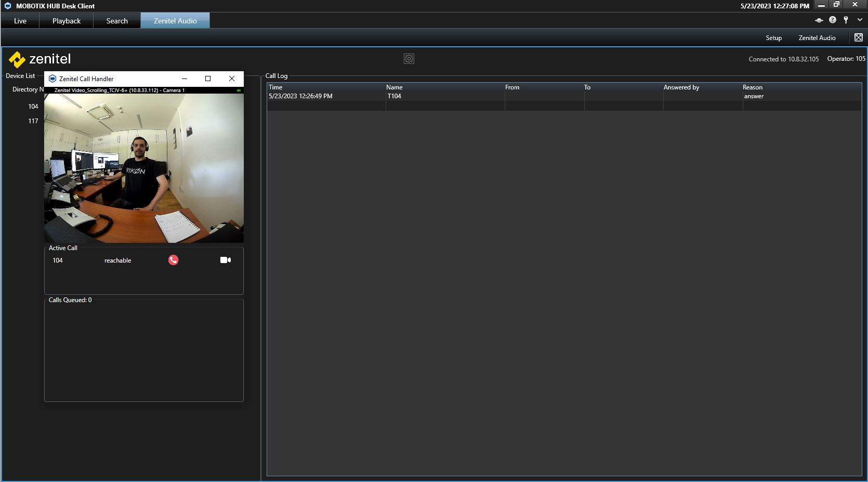This screenshot has height=482, width=868.
Task: Click the video camera icon in Active Call
Action: 225,260
